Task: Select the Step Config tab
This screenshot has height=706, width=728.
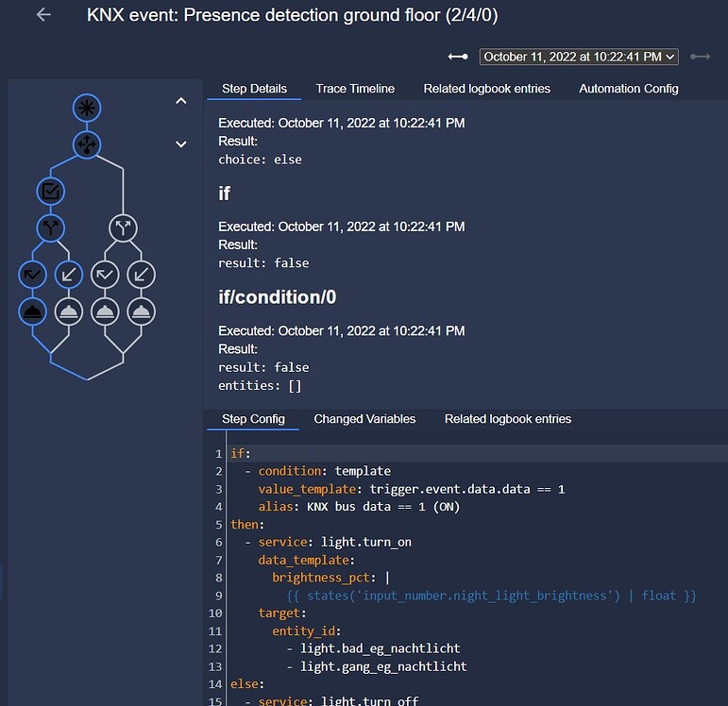Action: tap(253, 419)
